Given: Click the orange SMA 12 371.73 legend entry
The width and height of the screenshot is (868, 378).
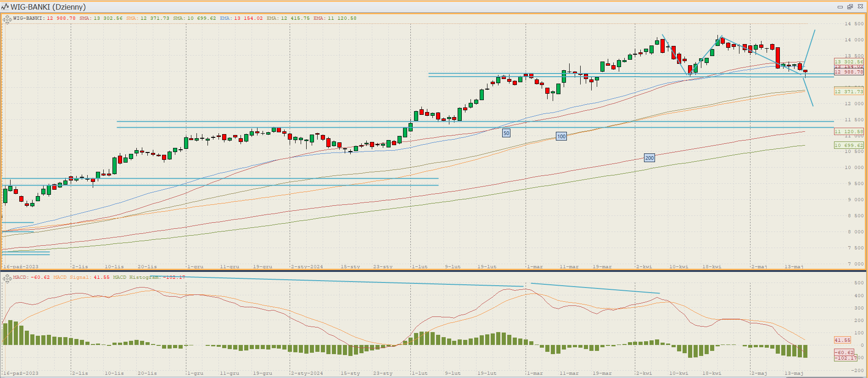Looking at the screenshot, I should pos(147,18).
